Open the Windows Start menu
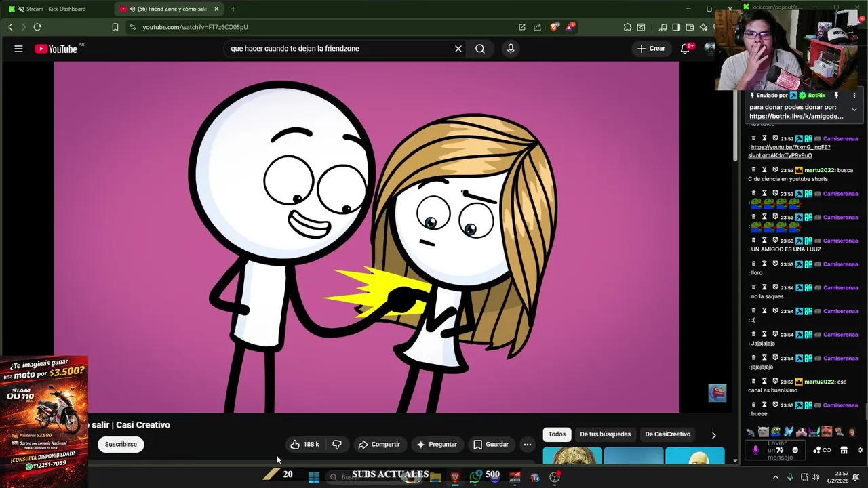Viewport: 868px width, 488px height. pyautogui.click(x=314, y=477)
